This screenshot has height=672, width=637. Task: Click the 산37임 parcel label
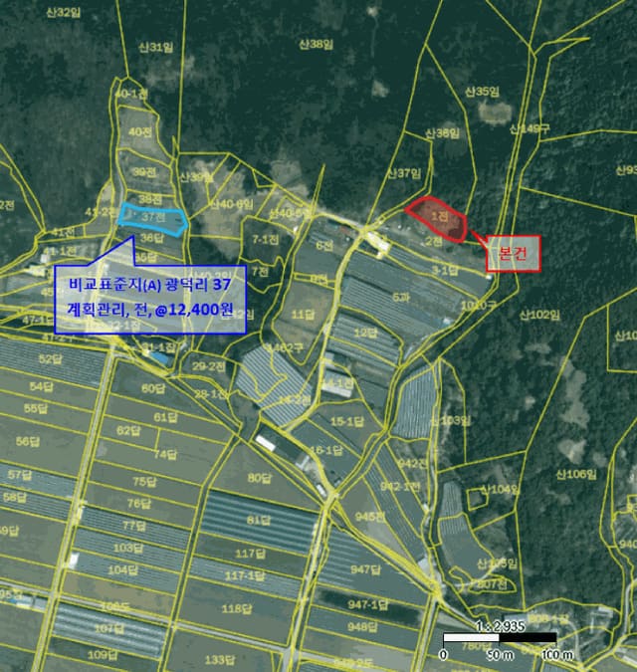point(404,173)
